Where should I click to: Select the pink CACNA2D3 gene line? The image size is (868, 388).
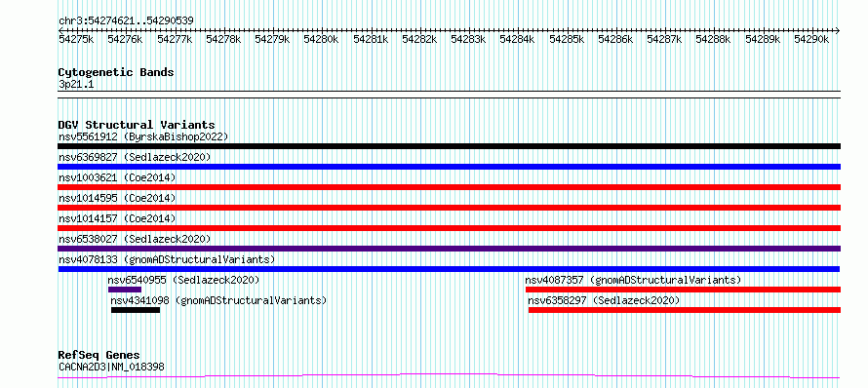[450, 376]
